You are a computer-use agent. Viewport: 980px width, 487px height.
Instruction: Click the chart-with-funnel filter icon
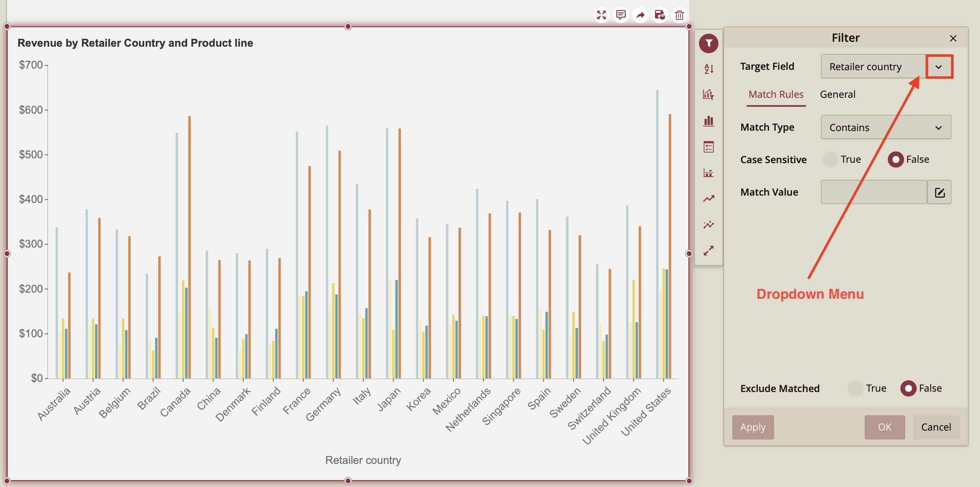coord(709,95)
